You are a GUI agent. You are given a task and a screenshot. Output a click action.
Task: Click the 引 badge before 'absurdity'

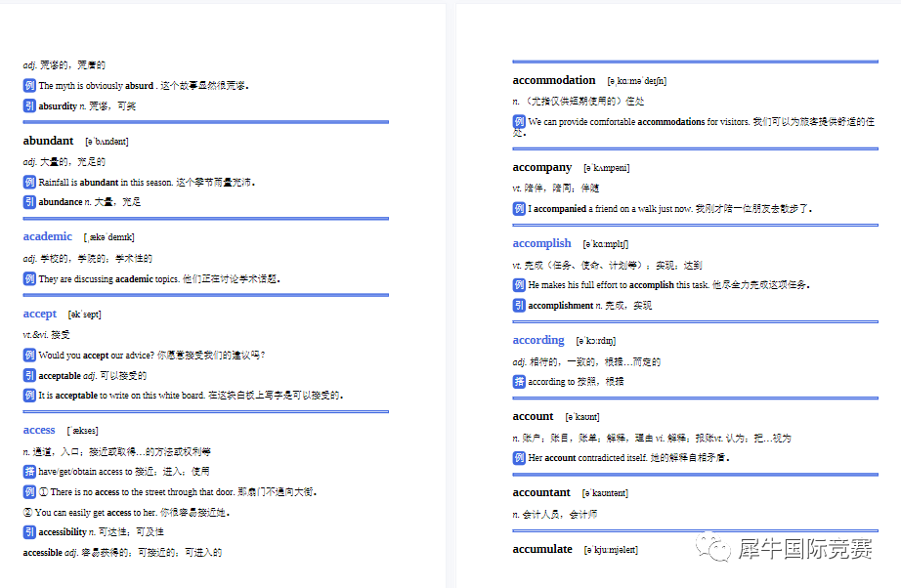29,105
